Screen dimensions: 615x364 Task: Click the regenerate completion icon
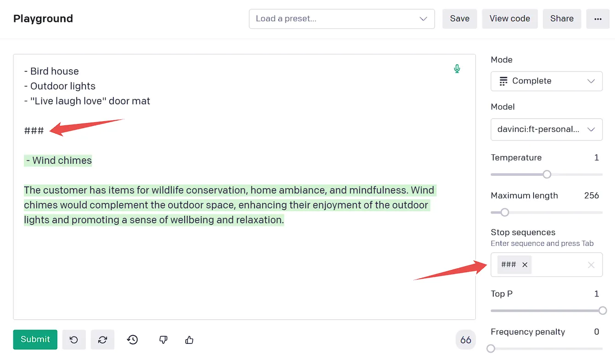pos(102,340)
